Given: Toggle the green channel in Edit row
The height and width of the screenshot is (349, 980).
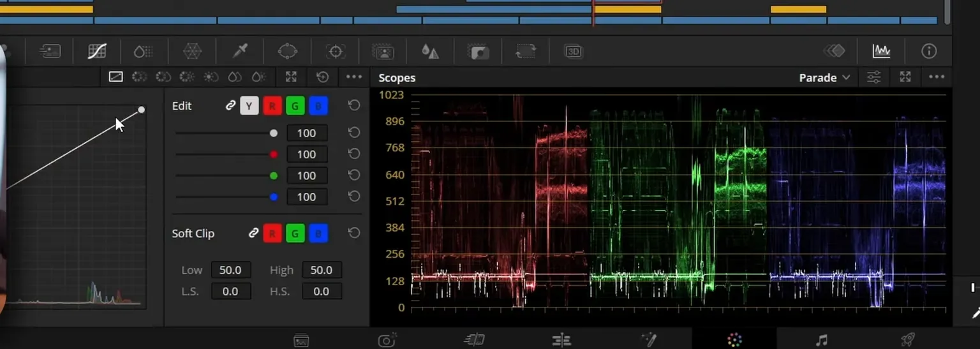Looking at the screenshot, I should [x=295, y=106].
